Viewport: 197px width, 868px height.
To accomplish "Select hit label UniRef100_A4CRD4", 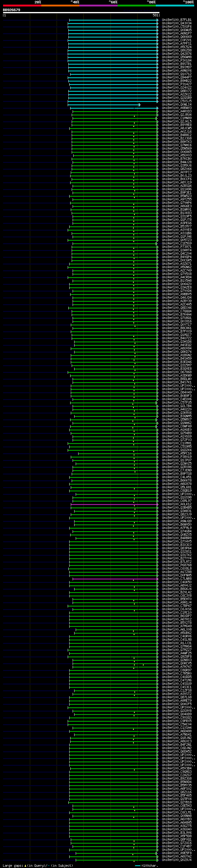I will (x=176, y=277).
